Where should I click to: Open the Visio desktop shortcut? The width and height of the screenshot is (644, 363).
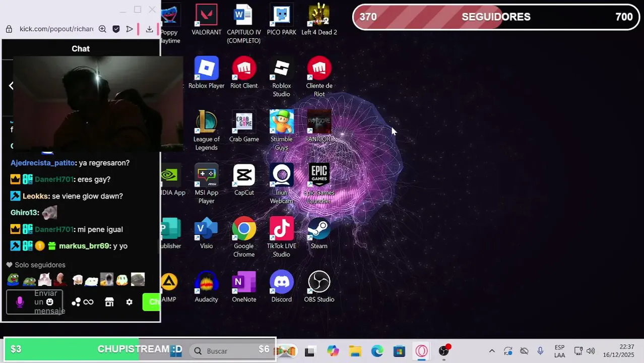[206, 233]
